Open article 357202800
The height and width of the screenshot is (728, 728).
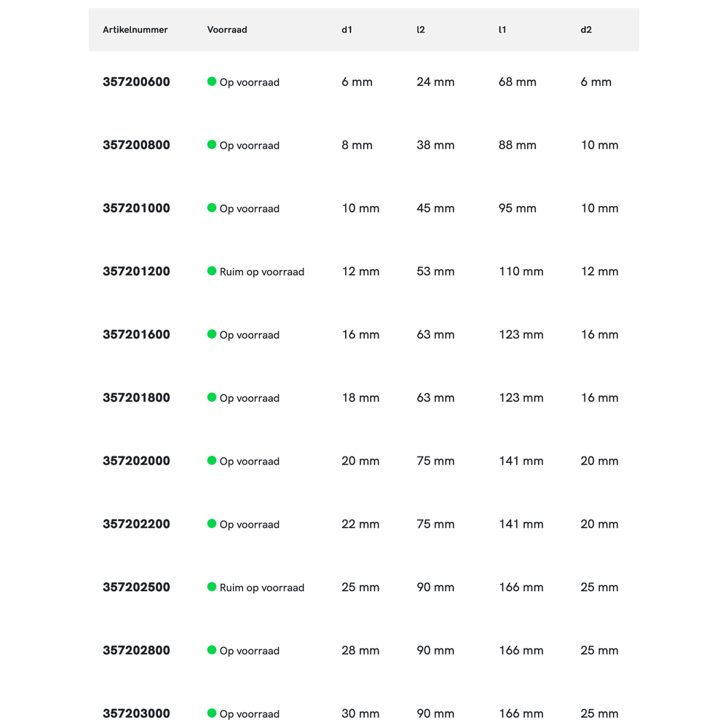click(136, 650)
